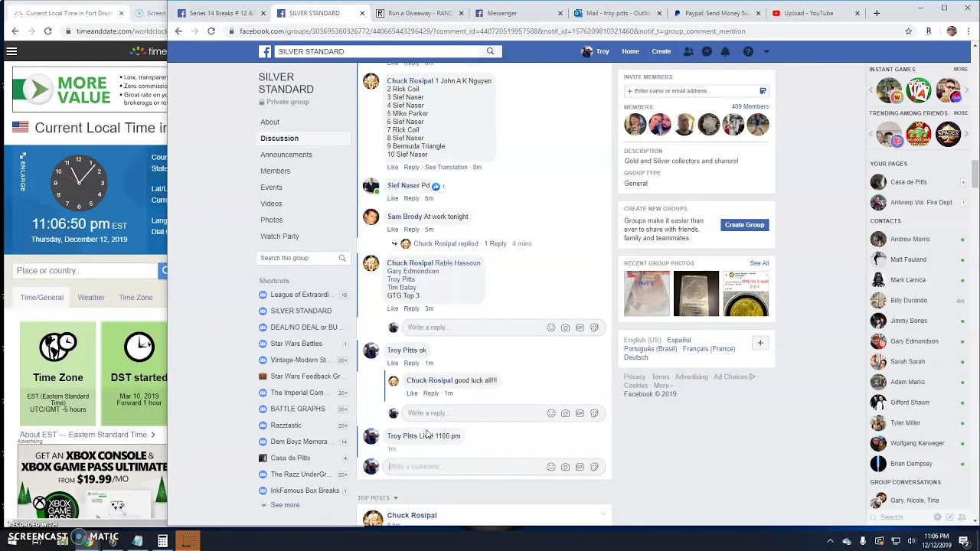Image resolution: width=980 pixels, height=551 pixels.
Task: Switch to the Upload - YouTube tab
Action: [x=815, y=13]
